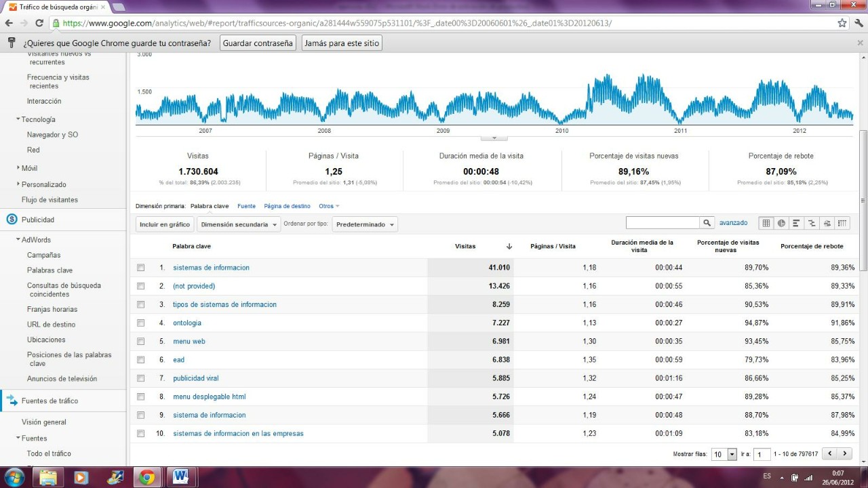Open Microsoft Word from the taskbar
The width and height of the screenshot is (868, 488).
(180, 477)
